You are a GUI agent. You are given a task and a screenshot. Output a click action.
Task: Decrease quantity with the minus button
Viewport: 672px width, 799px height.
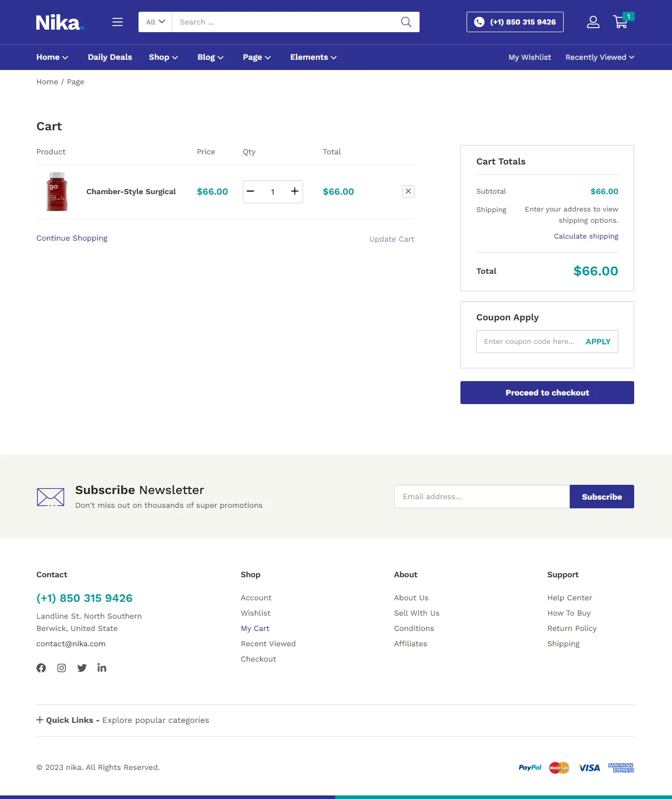250,192
